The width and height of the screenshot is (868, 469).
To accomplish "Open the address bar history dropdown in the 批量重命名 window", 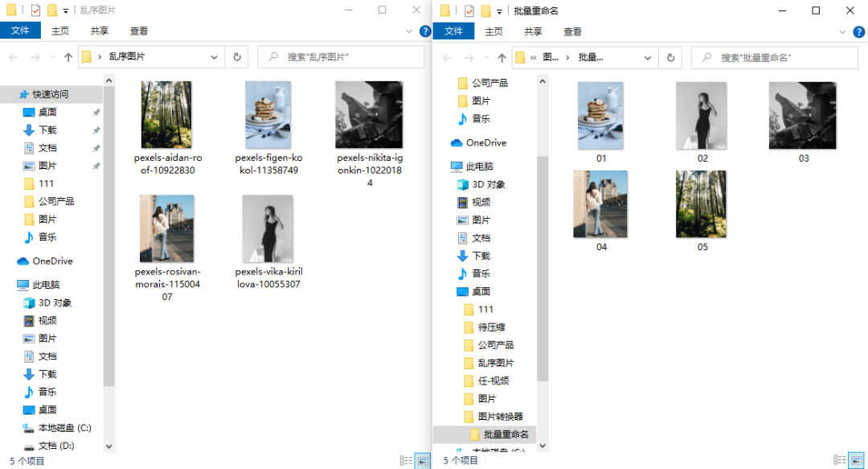I will pyautogui.click(x=647, y=57).
